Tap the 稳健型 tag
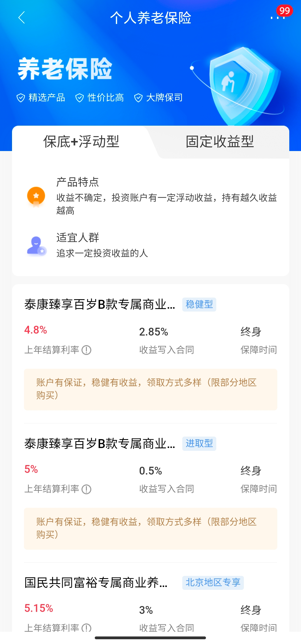The width and height of the screenshot is (301, 644). click(x=199, y=305)
